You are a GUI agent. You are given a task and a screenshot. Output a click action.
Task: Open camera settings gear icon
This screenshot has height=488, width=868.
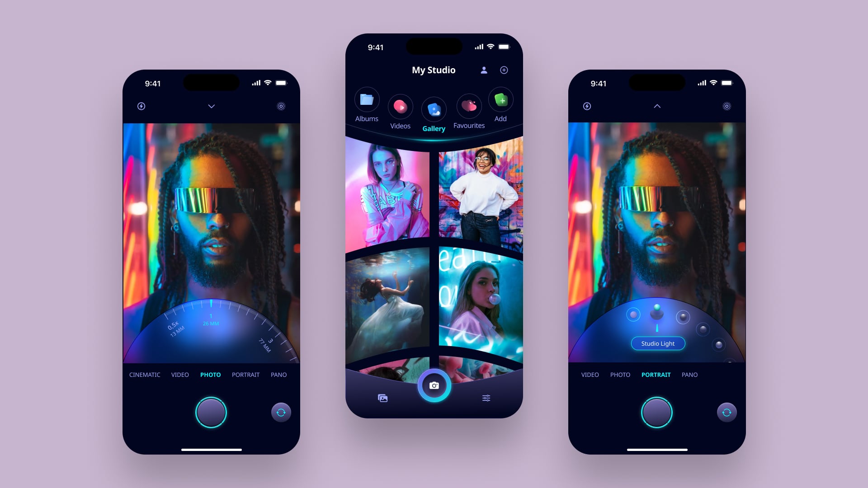point(281,106)
